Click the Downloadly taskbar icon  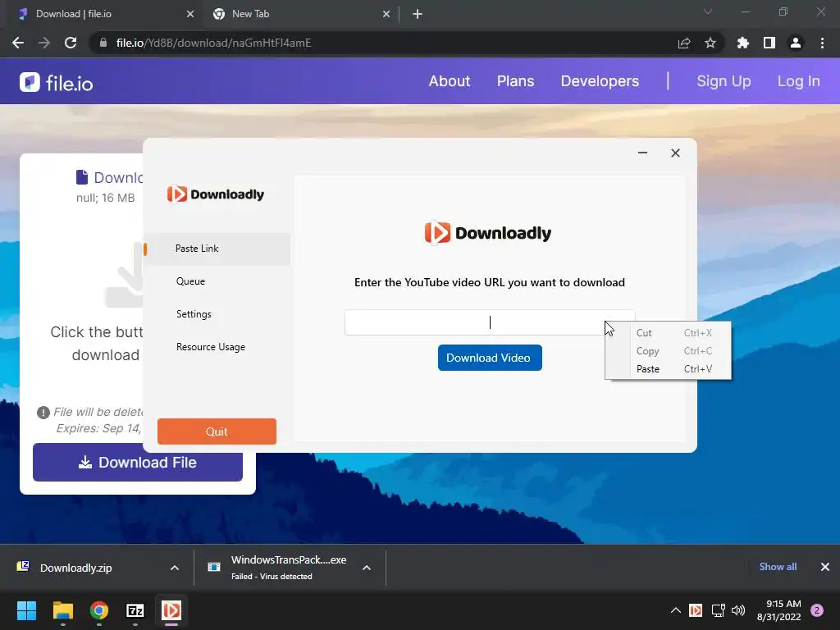[x=171, y=610]
